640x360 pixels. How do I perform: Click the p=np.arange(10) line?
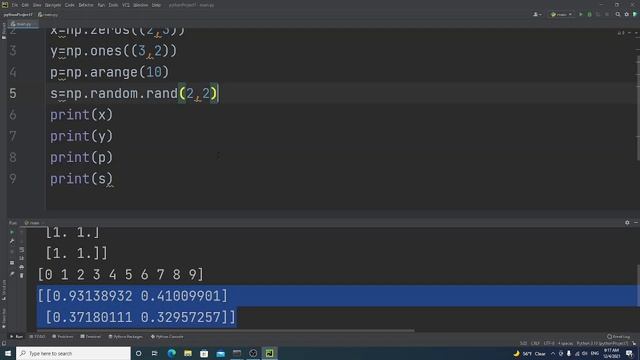click(109, 72)
